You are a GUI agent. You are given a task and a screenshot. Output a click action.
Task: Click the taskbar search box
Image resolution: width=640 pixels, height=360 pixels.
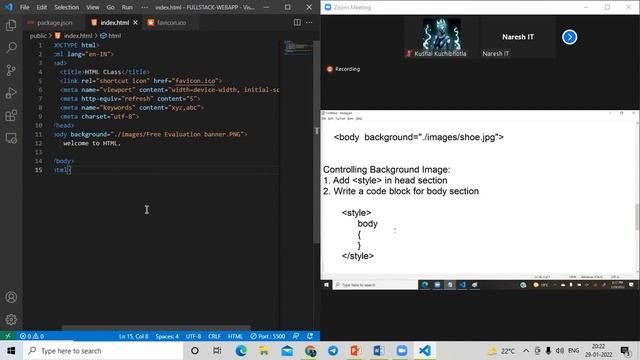[103, 351]
